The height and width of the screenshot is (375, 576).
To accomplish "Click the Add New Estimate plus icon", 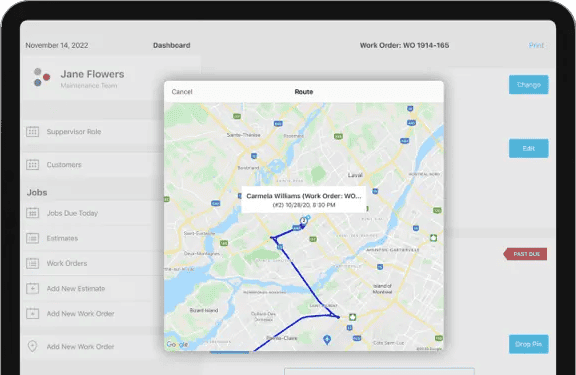I will [x=32, y=288].
